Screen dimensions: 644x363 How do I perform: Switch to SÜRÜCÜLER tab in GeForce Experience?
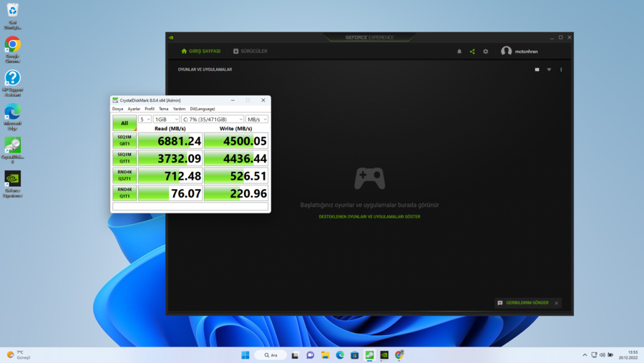(x=250, y=52)
